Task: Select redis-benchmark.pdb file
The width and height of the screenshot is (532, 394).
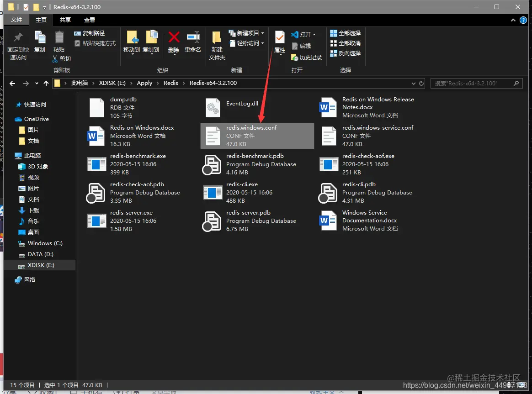Action: (257, 164)
